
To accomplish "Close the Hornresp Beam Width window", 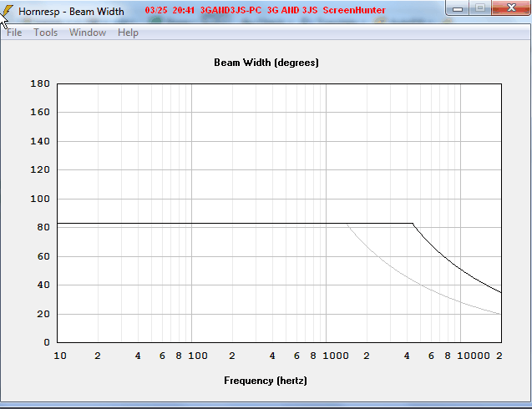I will pos(511,8).
